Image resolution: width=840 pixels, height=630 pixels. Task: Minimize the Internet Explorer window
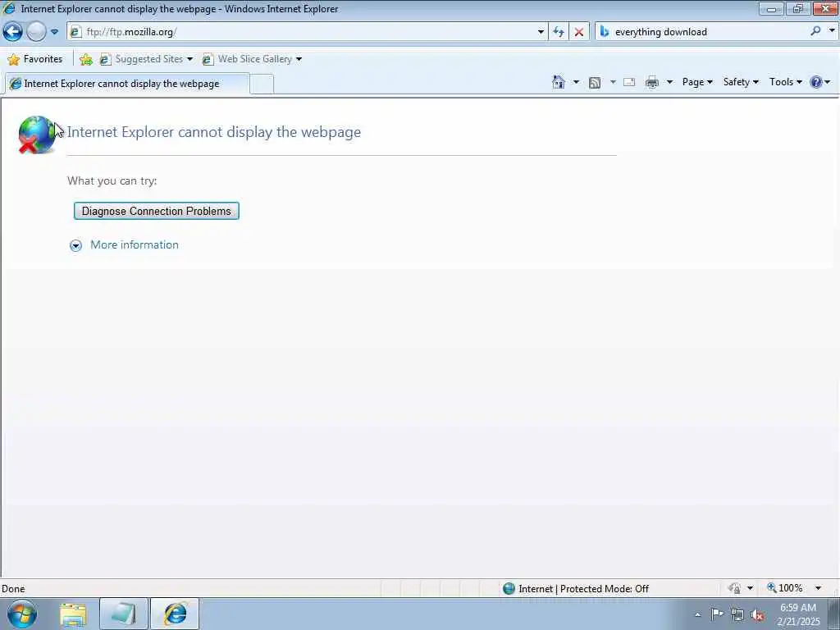click(x=771, y=8)
